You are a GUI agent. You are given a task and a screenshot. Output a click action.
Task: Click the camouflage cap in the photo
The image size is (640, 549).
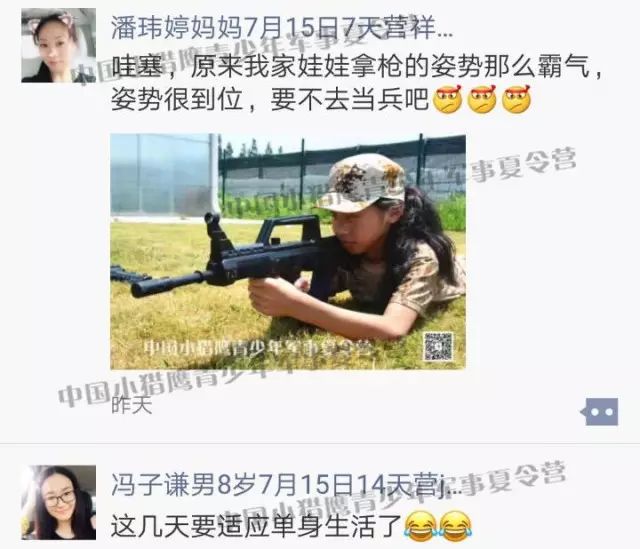[x=360, y=184]
